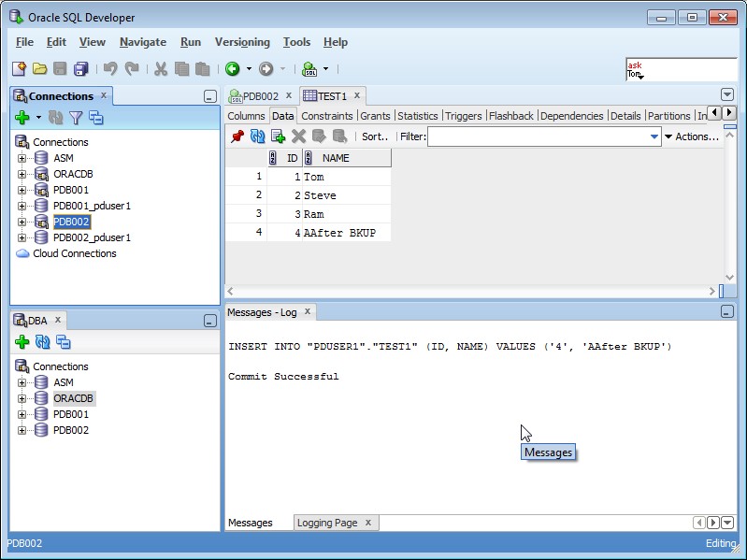Click the green Back navigation arrow

pos(232,69)
